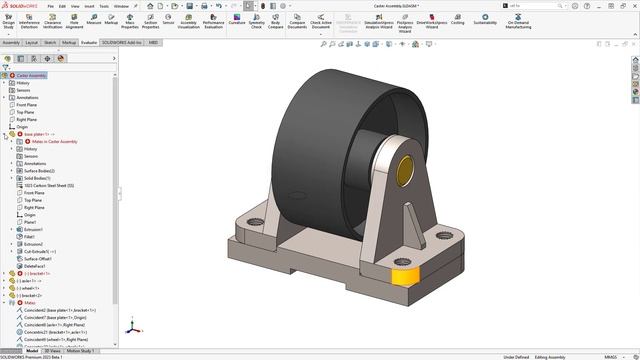Toggle Curvature display
The image size is (640, 360).
237,19
